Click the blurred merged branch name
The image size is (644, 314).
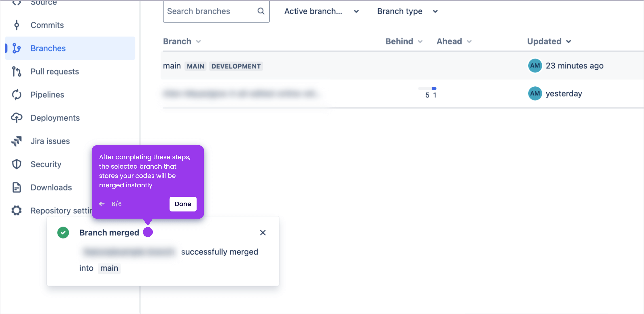tap(129, 252)
